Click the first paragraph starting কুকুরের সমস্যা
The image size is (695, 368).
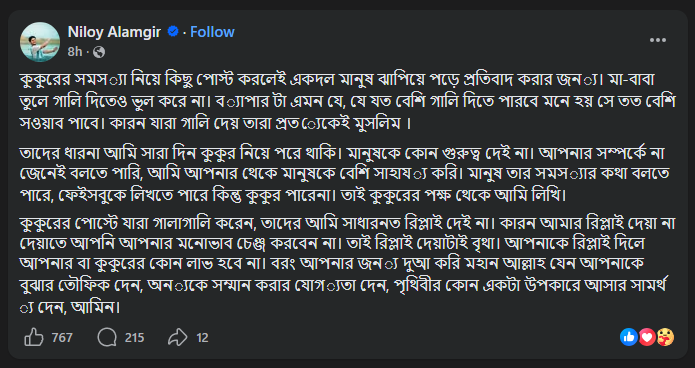point(348,101)
